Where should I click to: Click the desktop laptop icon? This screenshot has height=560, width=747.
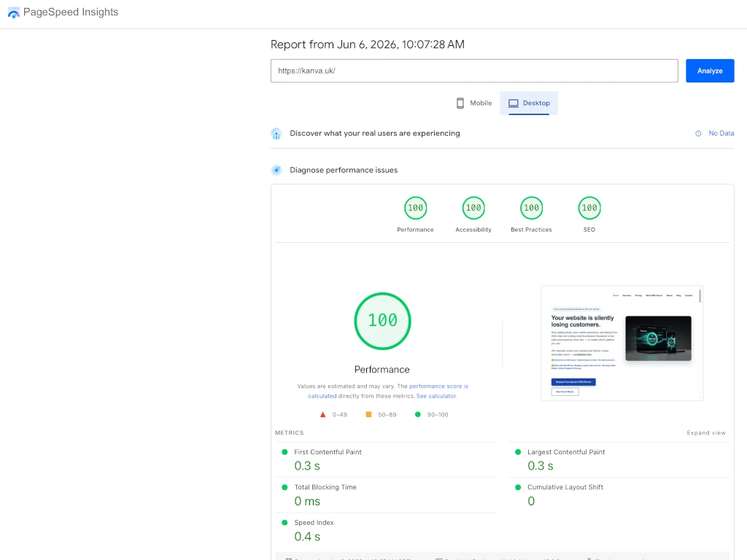(513, 103)
